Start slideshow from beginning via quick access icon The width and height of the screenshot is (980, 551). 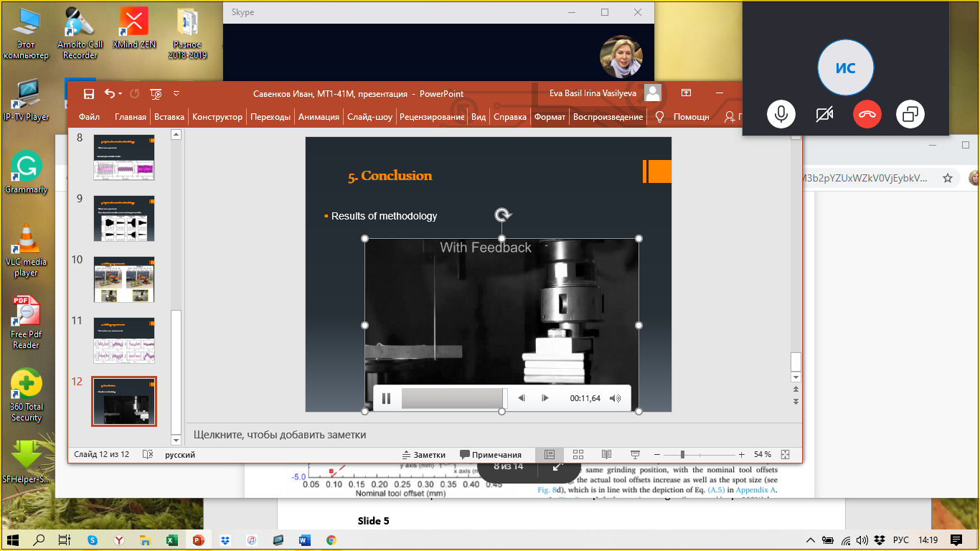(156, 93)
